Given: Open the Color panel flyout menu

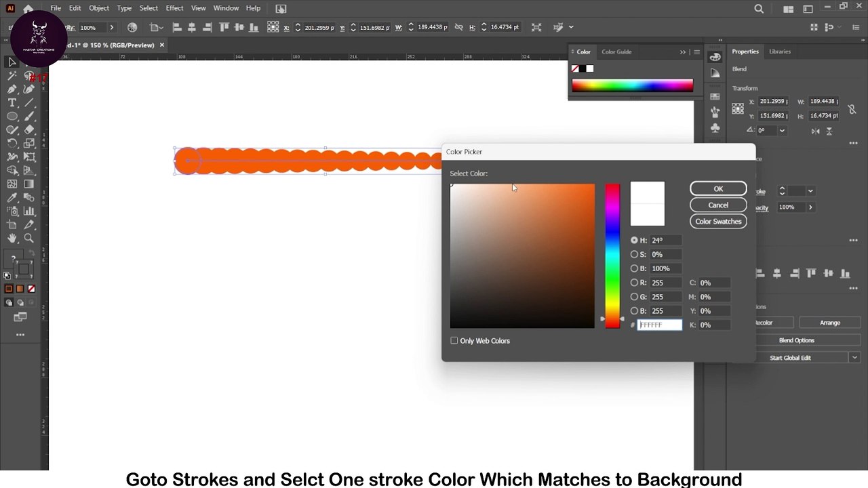Looking at the screenshot, I should [x=696, y=52].
